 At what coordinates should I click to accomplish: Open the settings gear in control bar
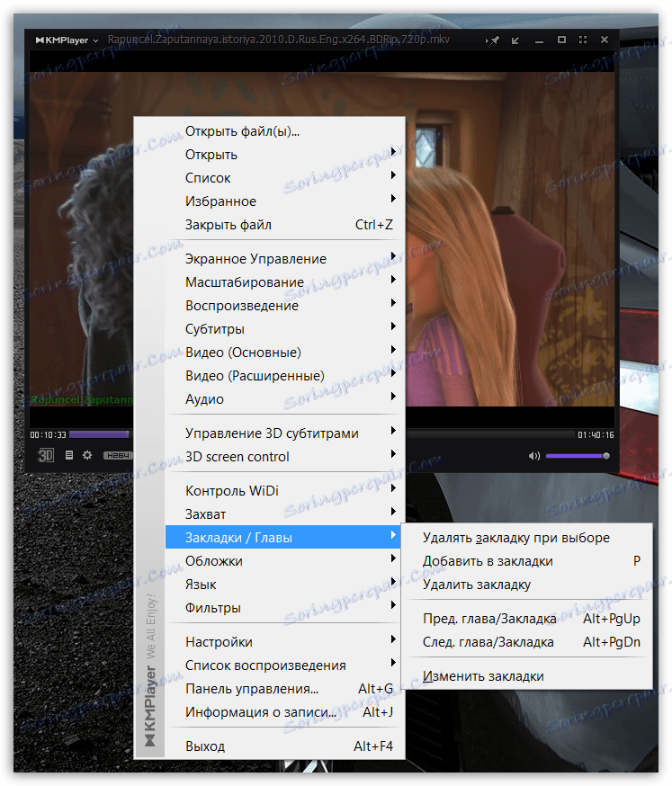tap(87, 455)
